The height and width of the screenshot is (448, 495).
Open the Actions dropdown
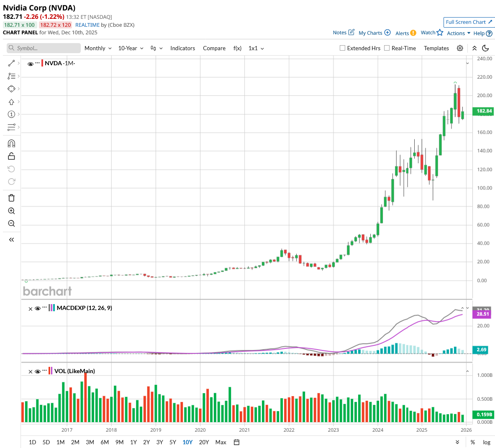[458, 33]
